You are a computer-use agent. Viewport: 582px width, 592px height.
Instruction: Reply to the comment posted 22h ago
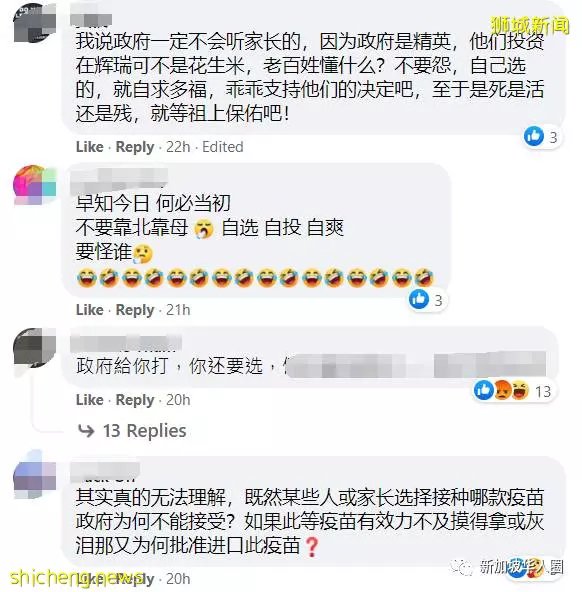click(135, 147)
